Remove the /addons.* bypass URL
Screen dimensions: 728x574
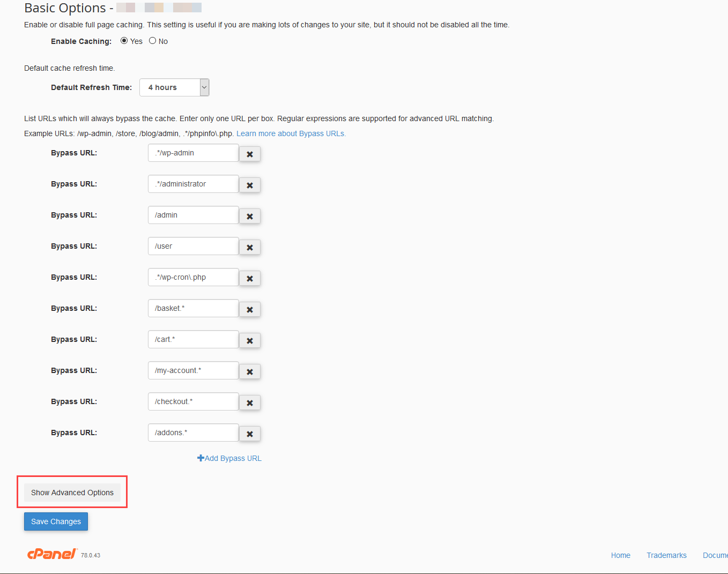click(249, 434)
